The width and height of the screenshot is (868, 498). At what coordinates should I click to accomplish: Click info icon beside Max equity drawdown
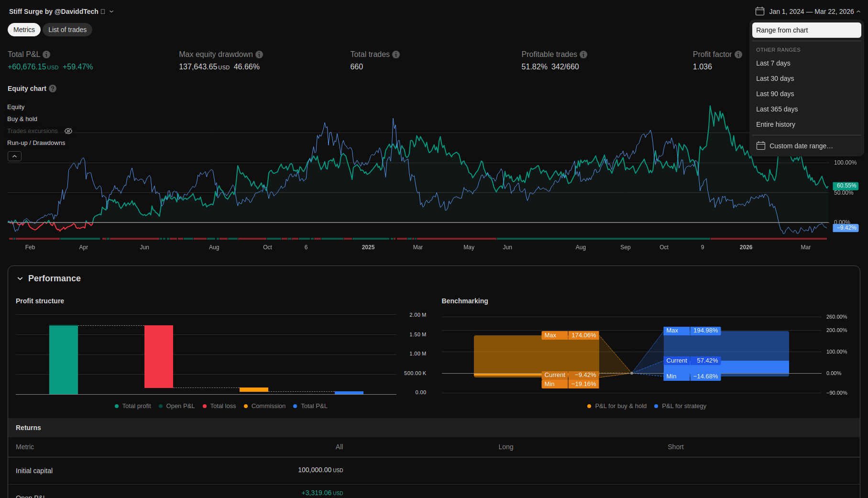click(x=259, y=55)
